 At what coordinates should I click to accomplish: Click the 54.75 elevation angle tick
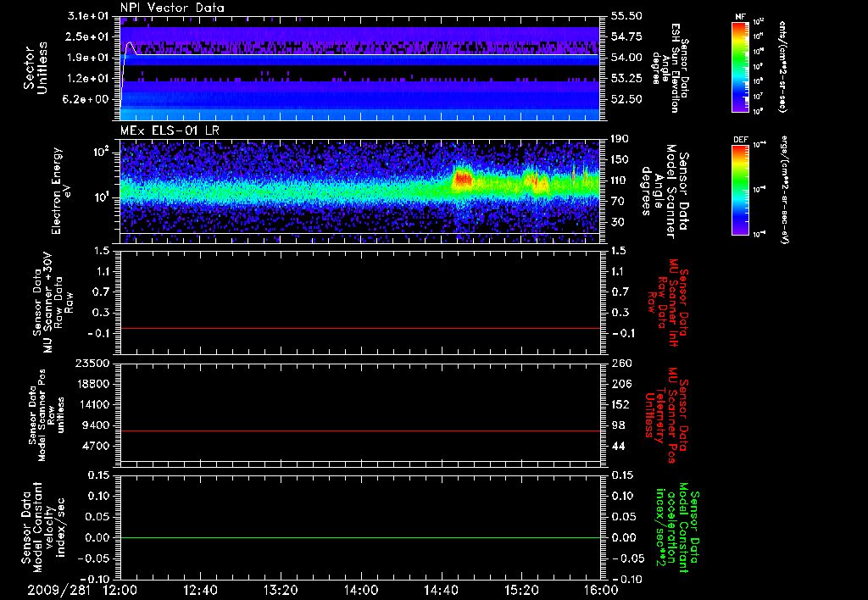coord(626,36)
